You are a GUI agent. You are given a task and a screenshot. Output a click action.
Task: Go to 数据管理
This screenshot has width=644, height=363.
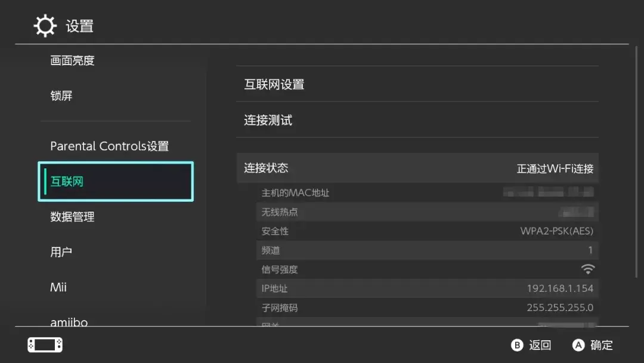point(72,217)
